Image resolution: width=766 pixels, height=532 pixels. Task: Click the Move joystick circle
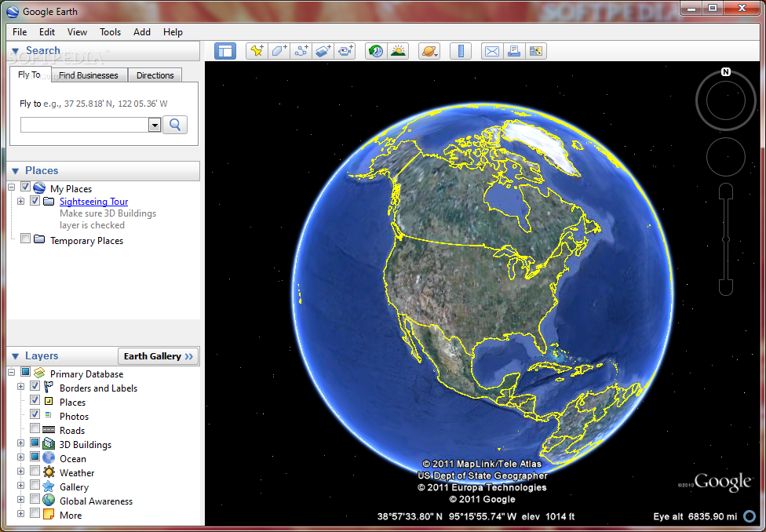(x=726, y=157)
